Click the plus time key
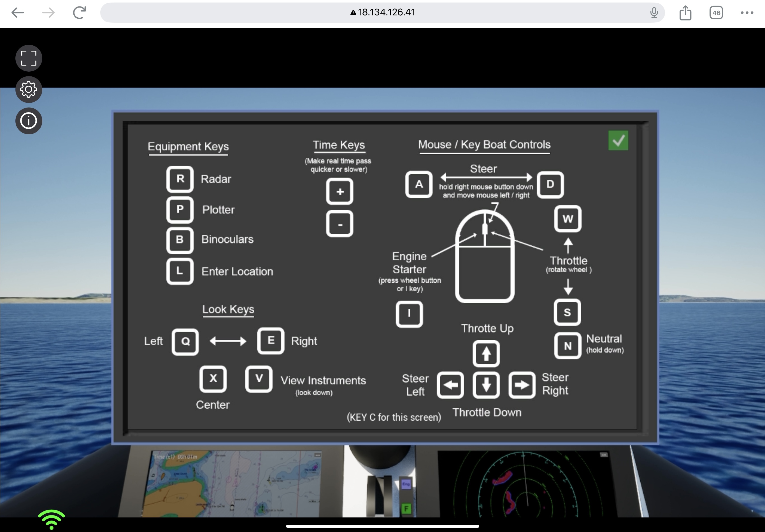Screen dimensions: 765x532 click(340, 191)
